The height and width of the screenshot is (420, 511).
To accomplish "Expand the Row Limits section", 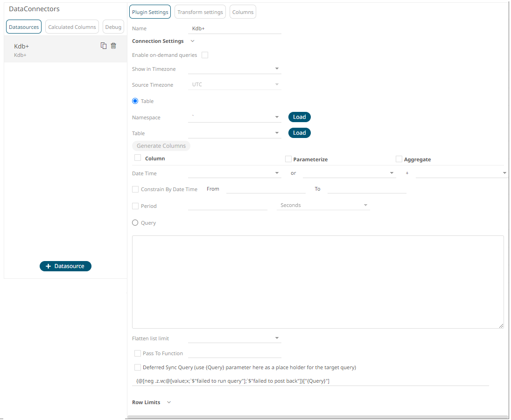I will pyautogui.click(x=169, y=402).
